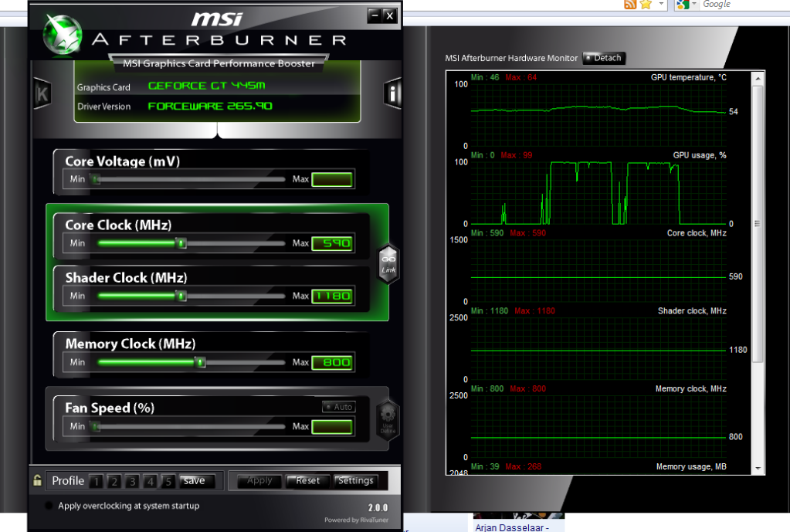Click the '2.0.0' version number

(378, 508)
